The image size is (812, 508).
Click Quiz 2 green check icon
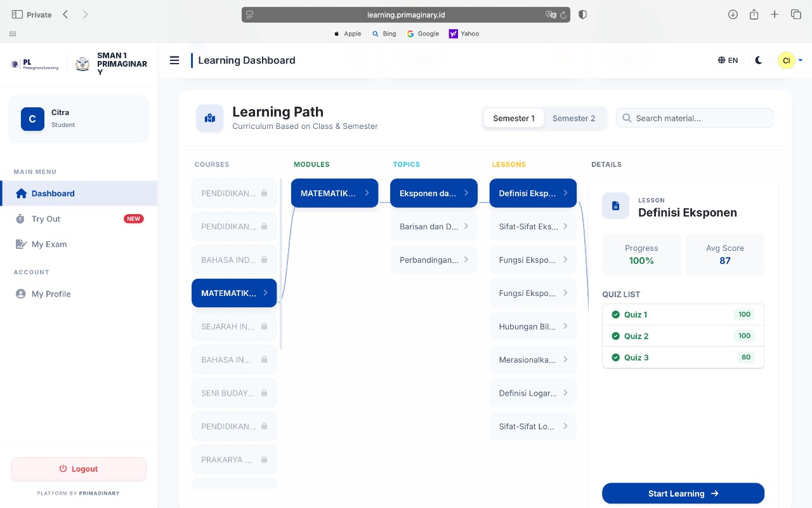tap(615, 336)
